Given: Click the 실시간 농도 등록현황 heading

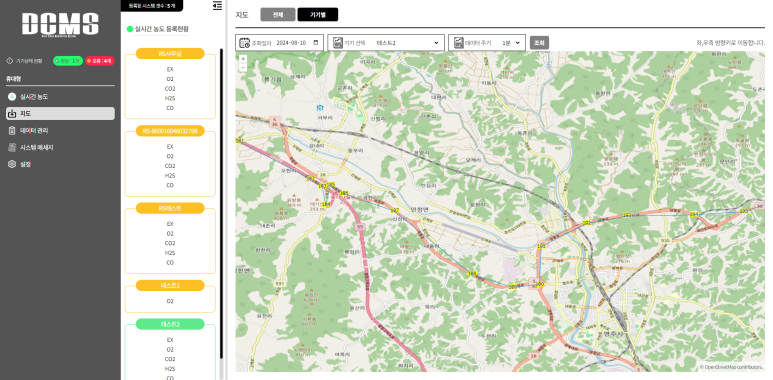Looking at the screenshot, I should [162, 29].
